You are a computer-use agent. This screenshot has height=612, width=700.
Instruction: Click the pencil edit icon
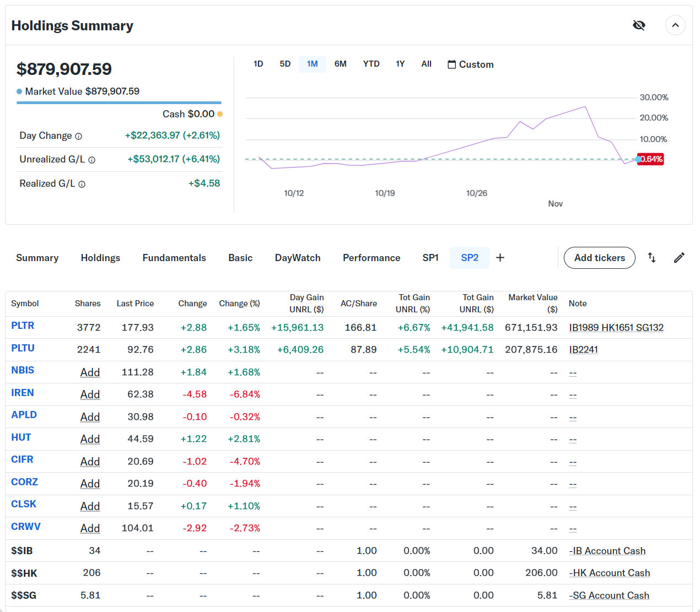coord(679,258)
